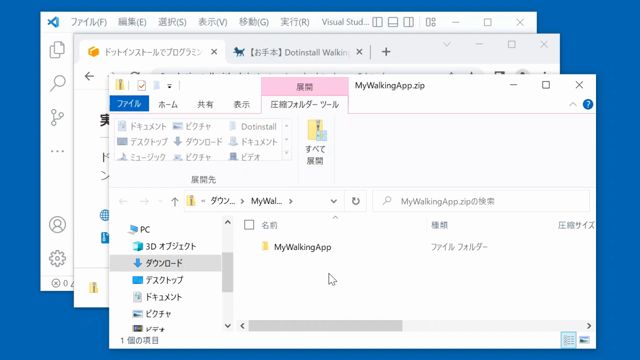The width and height of the screenshot is (640, 360).
Task: Tick the select-all checkbox by 名前
Action: pyautogui.click(x=249, y=225)
